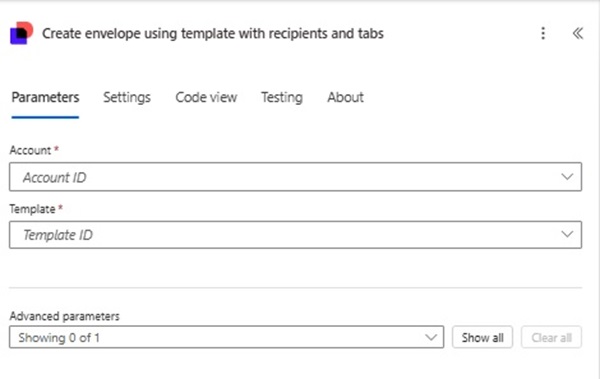The height and width of the screenshot is (379, 600).
Task: Collapse the panel with double chevron icon
Action: tap(577, 33)
